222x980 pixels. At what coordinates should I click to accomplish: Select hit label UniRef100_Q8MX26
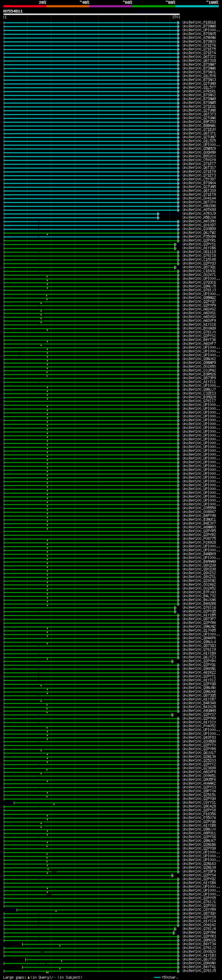pos(199,940)
